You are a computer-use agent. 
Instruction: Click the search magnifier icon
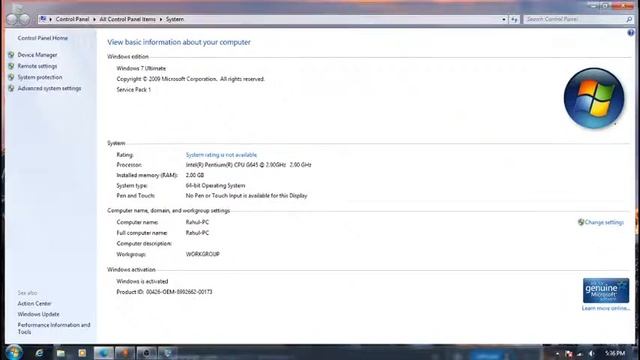point(629,19)
